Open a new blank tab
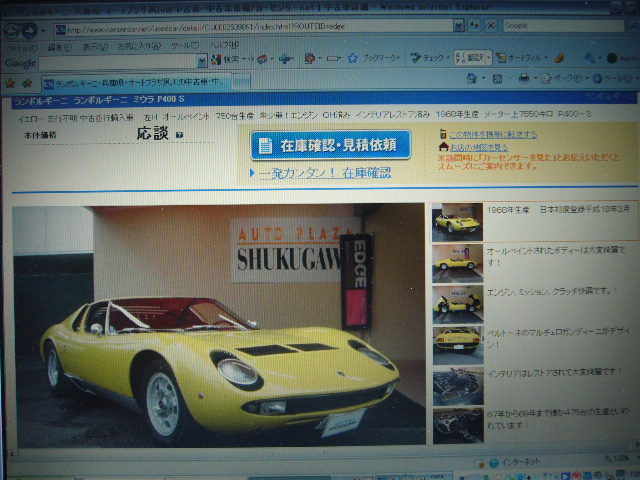Screen dimensions: 640x480 (x=242, y=82)
